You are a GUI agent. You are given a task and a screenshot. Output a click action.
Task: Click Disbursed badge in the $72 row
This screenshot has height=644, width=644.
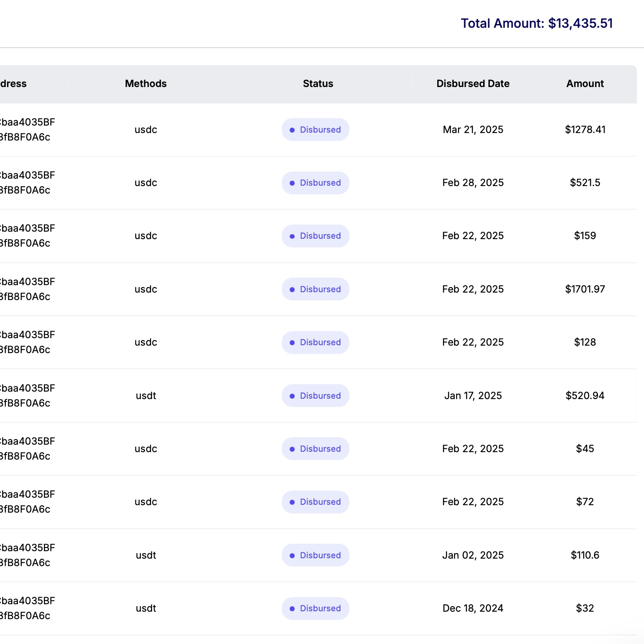click(315, 502)
